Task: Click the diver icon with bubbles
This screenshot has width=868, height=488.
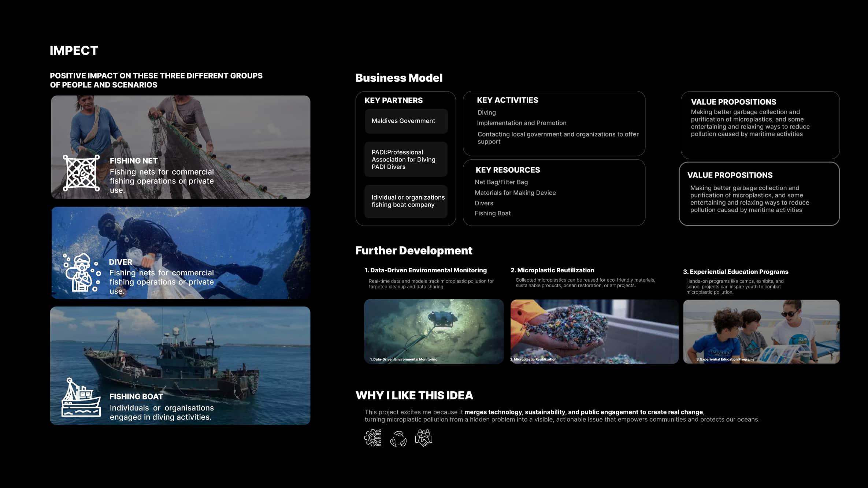Action: (x=82, y=273)
